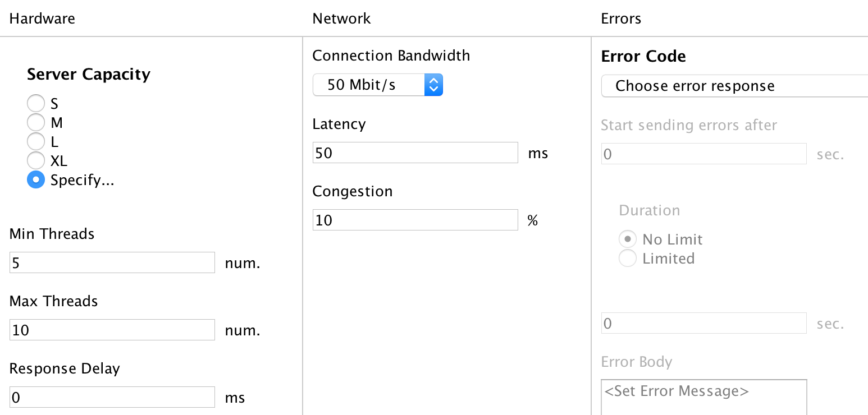Click the Max Threads input field

pyautogui.click(x=112, y=330)
